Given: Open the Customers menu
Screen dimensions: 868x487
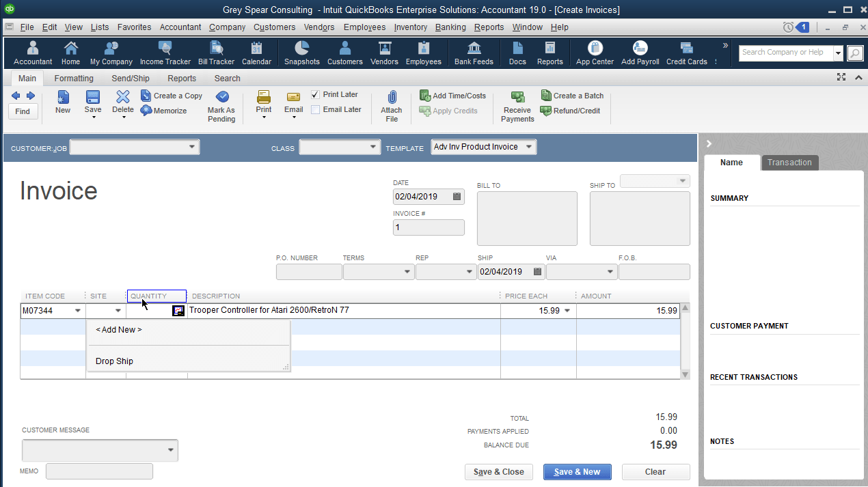Looking at the screenshot, I should pyautogui.click(x=274, y=27).
